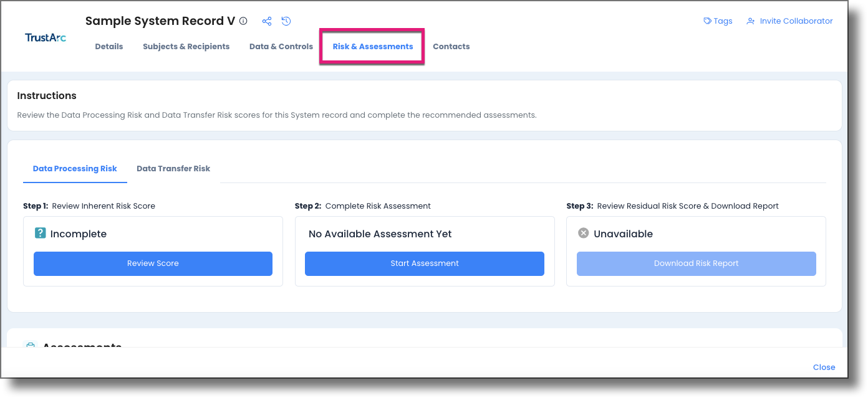The height and width of the screenshot is (398, 868).
Task: Open the Data & Controls tab
Action: pyautogui.click(x=281, y=46)
